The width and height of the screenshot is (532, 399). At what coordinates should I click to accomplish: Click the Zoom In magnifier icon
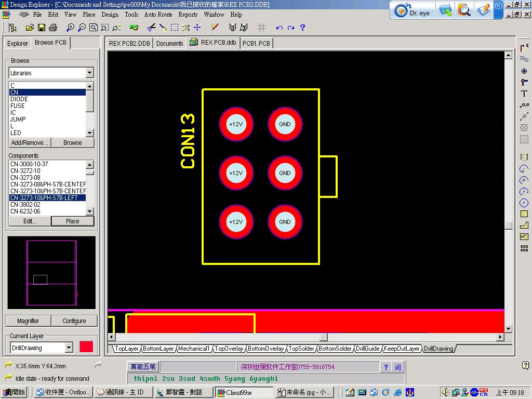click(x=71, y=28)
